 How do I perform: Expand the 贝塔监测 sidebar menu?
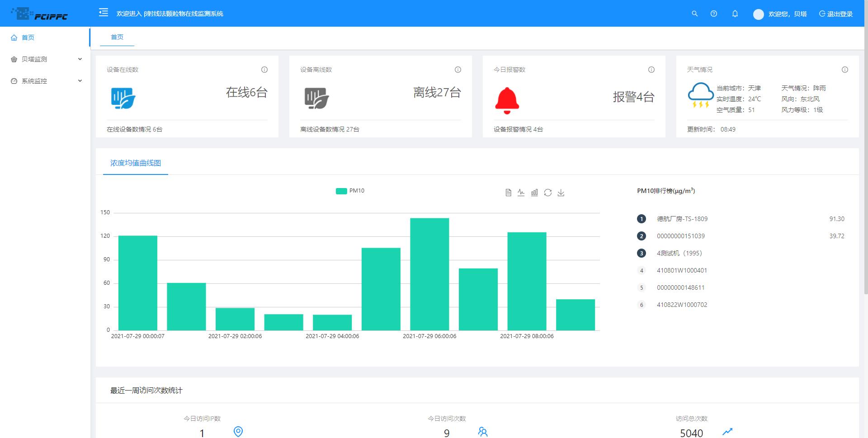coord(45,59)
